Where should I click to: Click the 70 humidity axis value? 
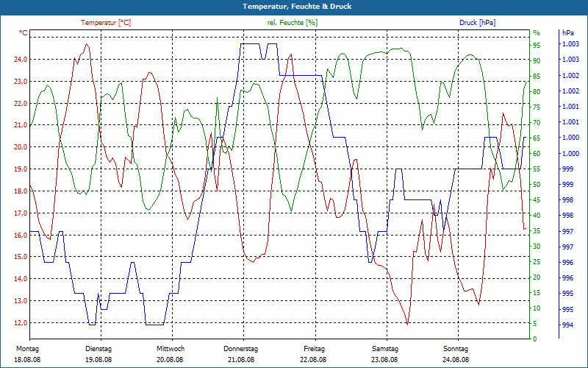[537, 123]
